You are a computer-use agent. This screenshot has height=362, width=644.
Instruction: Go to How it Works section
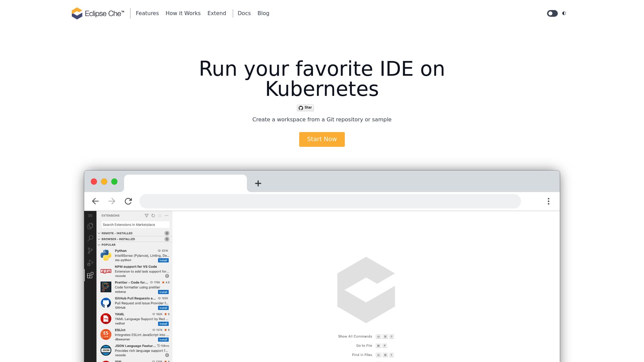click(183, 13)
